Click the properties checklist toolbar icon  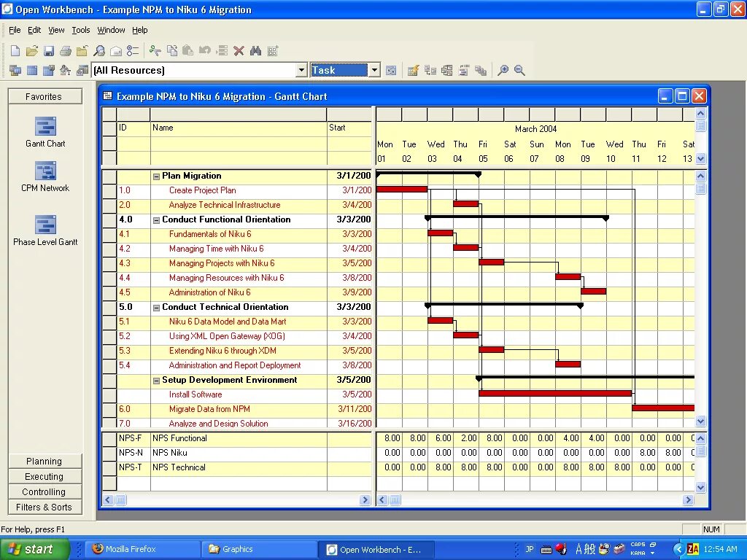point(133,50)
